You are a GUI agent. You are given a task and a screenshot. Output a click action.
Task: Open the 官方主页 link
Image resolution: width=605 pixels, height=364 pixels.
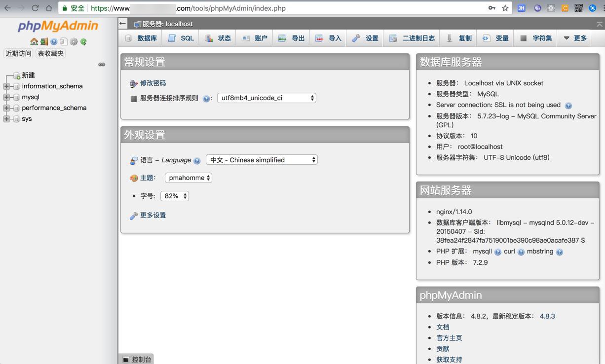449,338
